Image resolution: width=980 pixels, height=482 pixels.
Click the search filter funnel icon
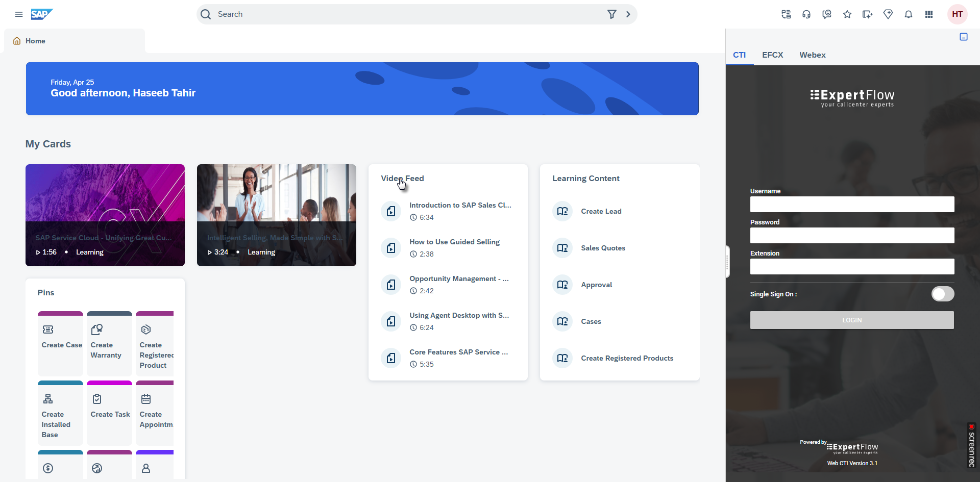coord(611,14)
